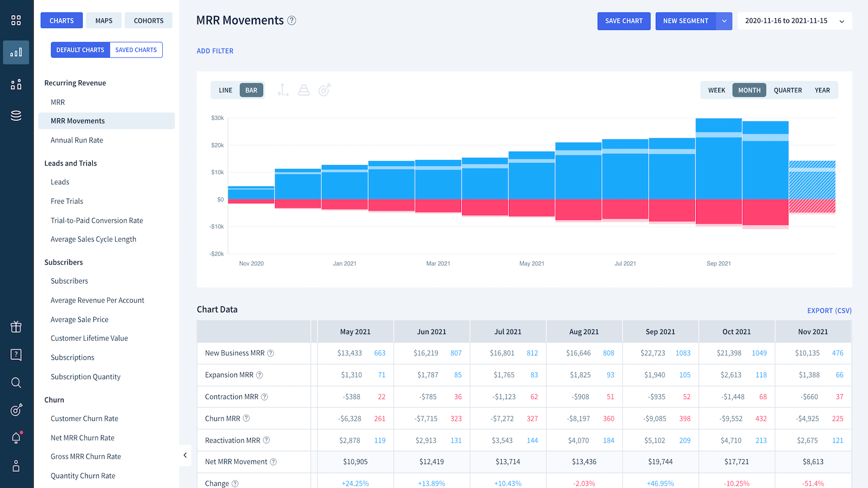Set chart interval to QUARTER
The image size is (868, 488).
pyautogui.click(x=788, y=90)
